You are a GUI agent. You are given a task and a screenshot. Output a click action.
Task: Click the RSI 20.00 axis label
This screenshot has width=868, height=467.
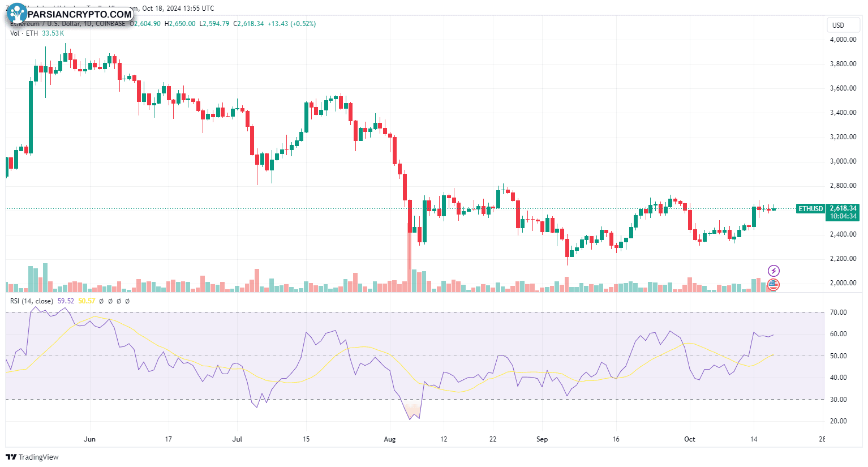(839, 421)
